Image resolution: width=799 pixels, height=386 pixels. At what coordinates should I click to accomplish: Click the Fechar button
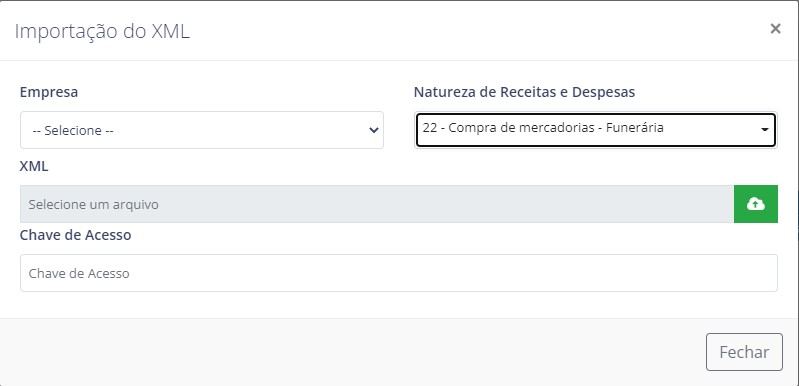[x=744, y=352]
